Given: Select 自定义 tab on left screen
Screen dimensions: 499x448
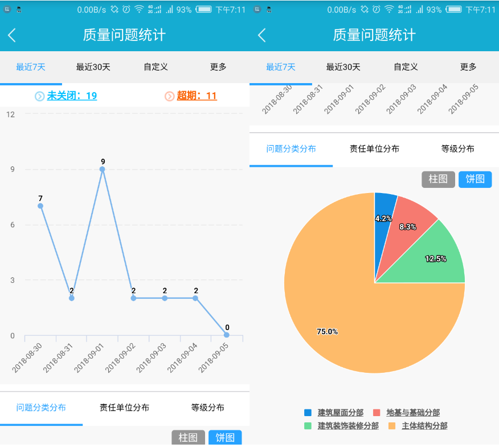Looking at the screenshot, I should [x=156, y=67].
